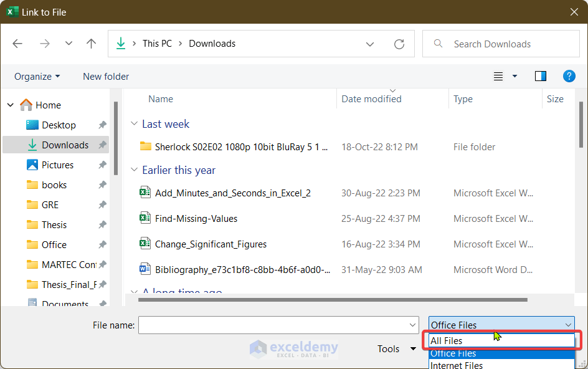Image resolution: width=588 pixels, height=369 pixels.
Task: Expand the Organize dropdown
Action: pyautogui.click(x=37, y=76)
